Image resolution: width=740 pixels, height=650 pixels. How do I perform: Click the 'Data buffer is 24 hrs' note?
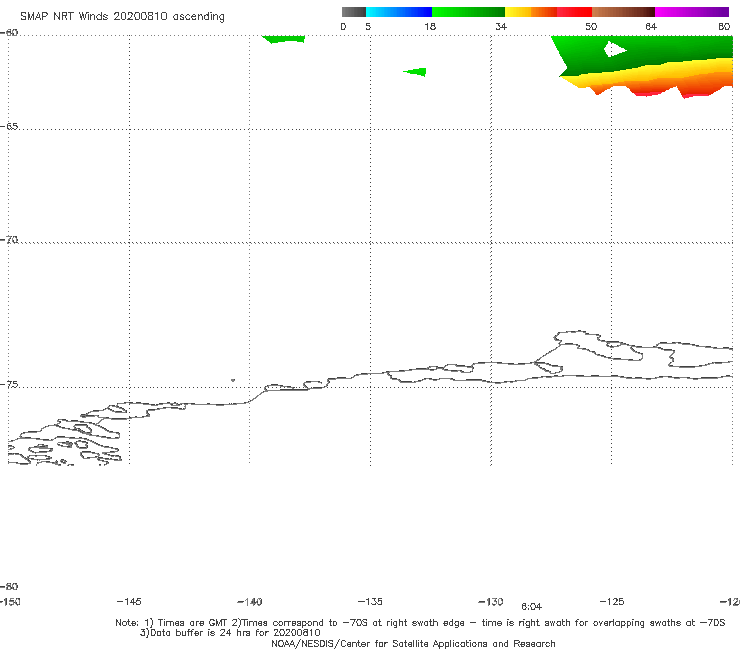pos(230,633)
